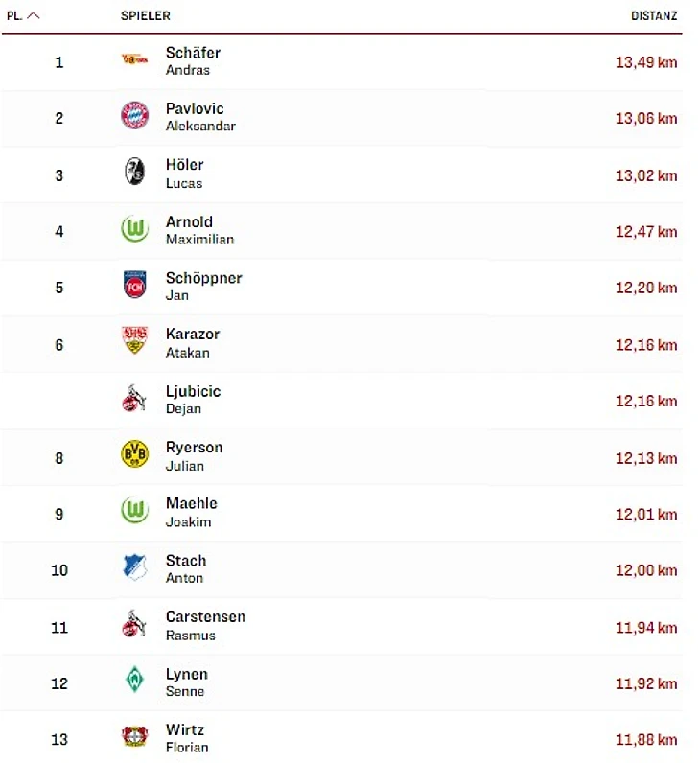The height and width of the screenshot is (763, 700).
Task: Toggle sort order with the PL. arrow
Action: [x=34, y=15]
